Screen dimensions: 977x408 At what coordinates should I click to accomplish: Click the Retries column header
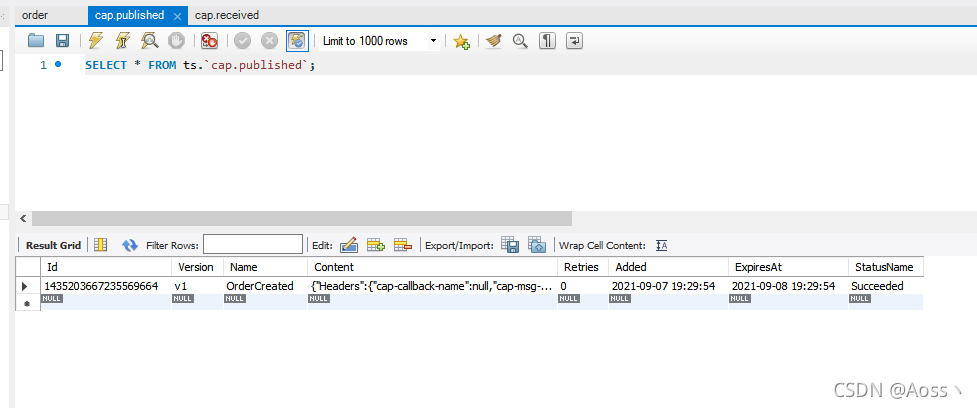point(583,267)
